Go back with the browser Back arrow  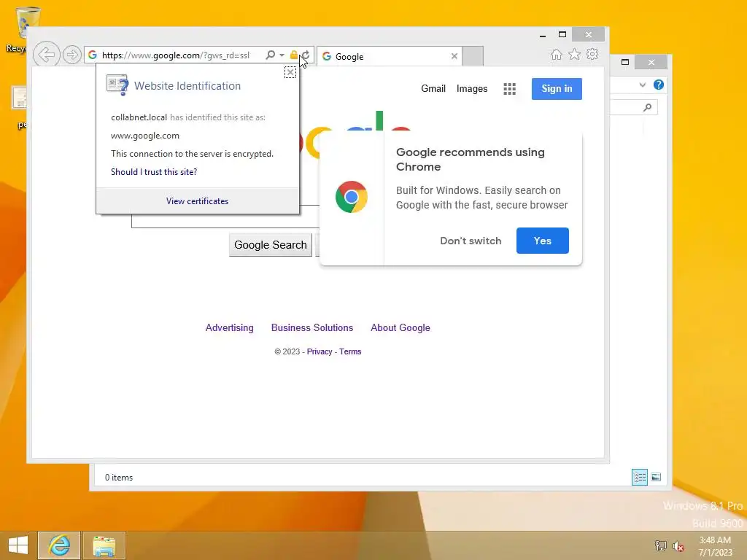(x=46, y=55)
